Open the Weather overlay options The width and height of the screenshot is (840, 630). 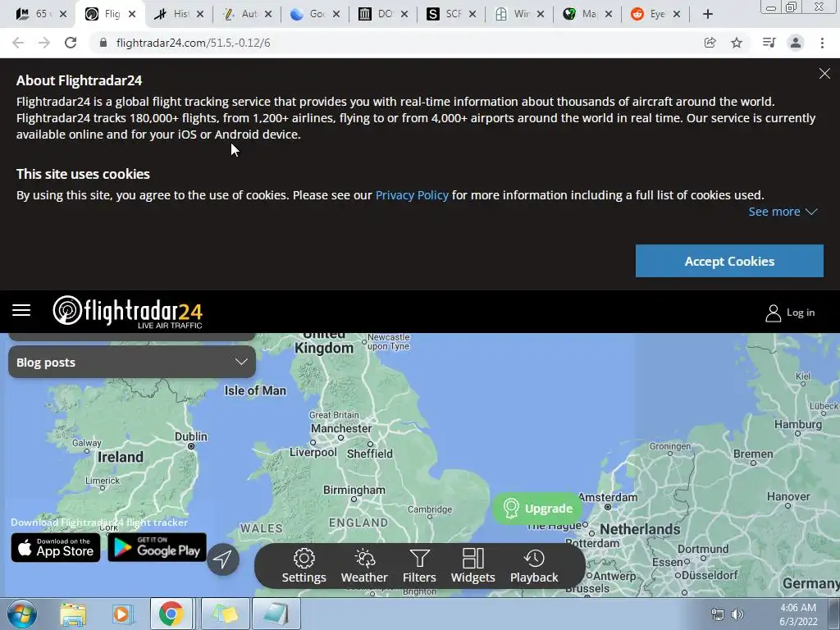point(364,566)
